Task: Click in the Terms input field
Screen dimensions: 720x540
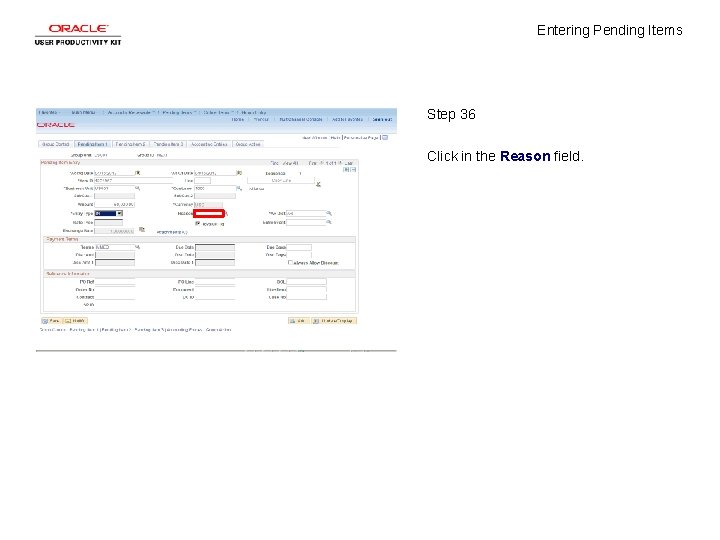Action: [115, 247]
